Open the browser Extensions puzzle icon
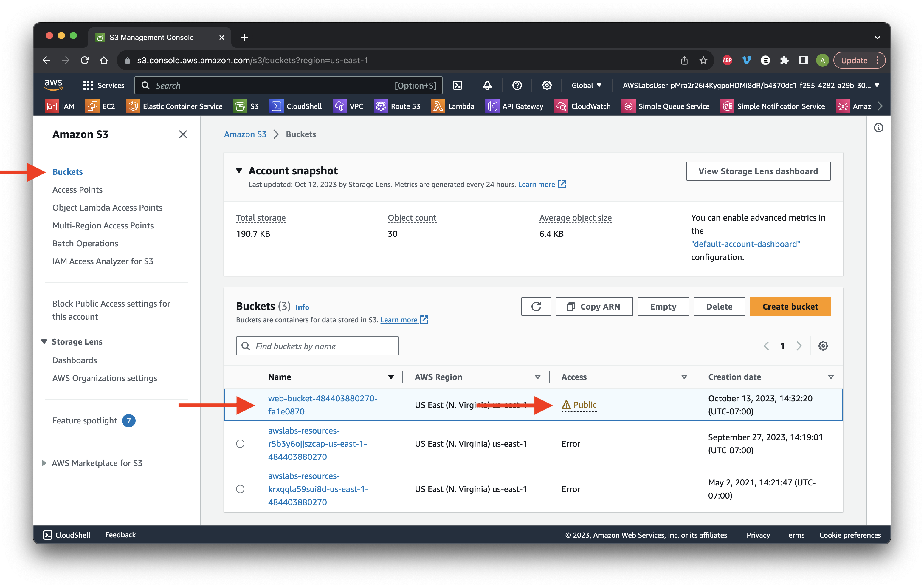This screenshot has width=924, height=588. (x=784, y=60)
